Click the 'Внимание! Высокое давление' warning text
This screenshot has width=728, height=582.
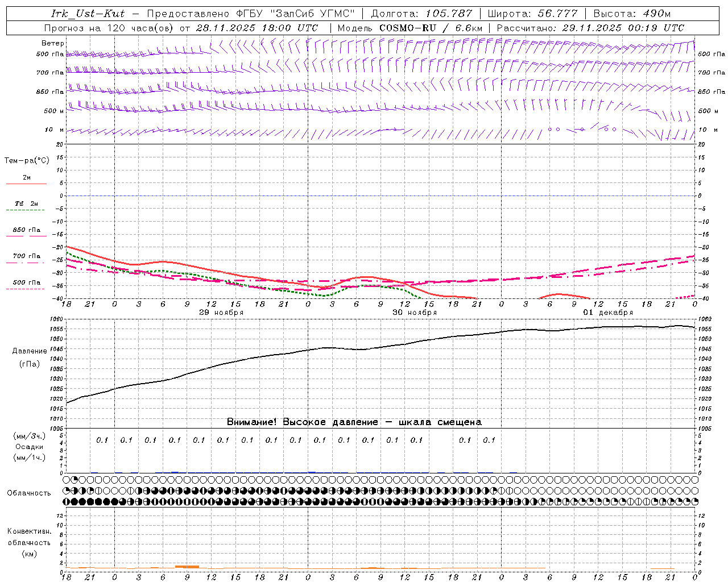303,422
